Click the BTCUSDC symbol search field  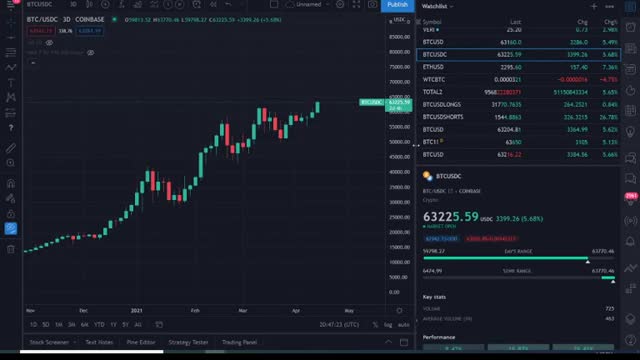pyautogui.click(x=40, y=4)
